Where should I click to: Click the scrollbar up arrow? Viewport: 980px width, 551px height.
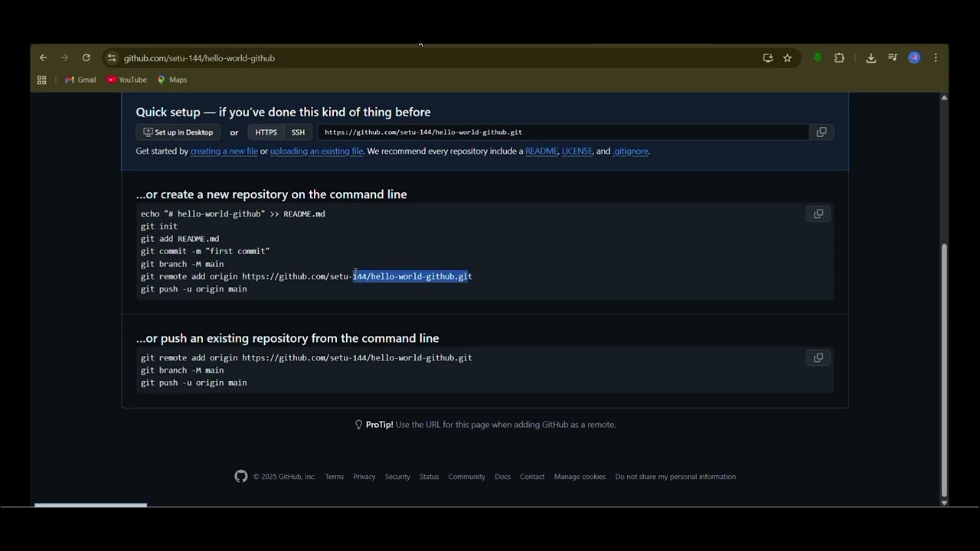pos(944,97)
